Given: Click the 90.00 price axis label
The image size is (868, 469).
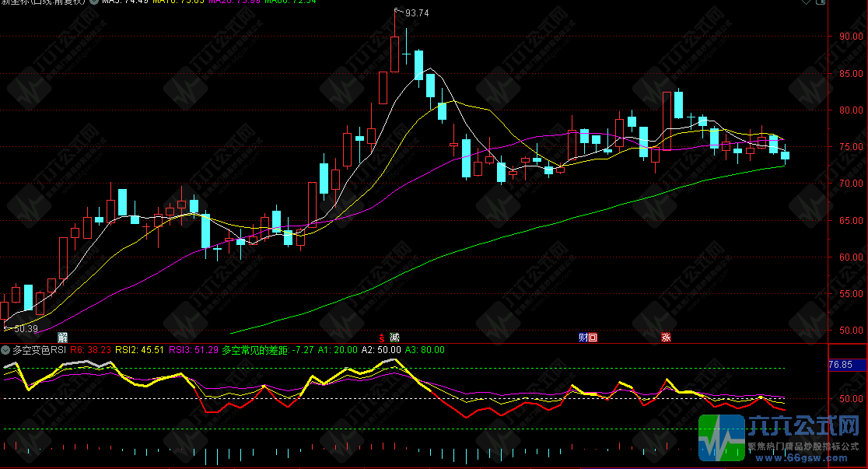Looking at the screenshot, I should [x=851, y=37].
